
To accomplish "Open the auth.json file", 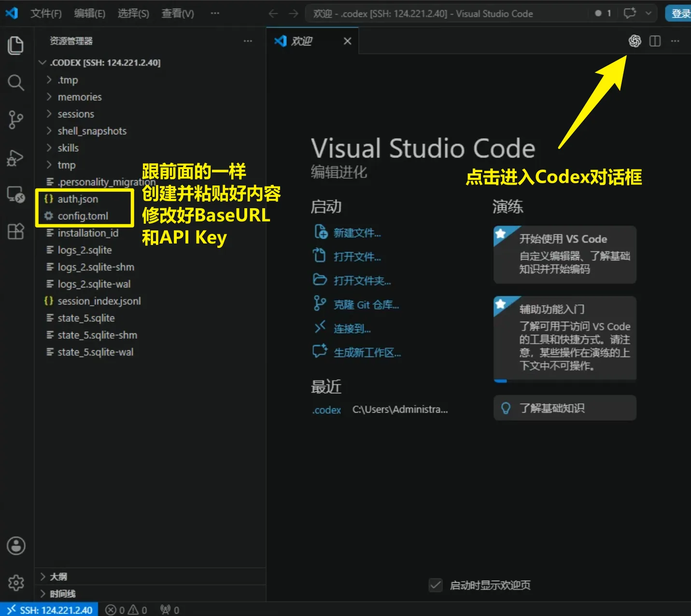I will click(x=78, y=199).
